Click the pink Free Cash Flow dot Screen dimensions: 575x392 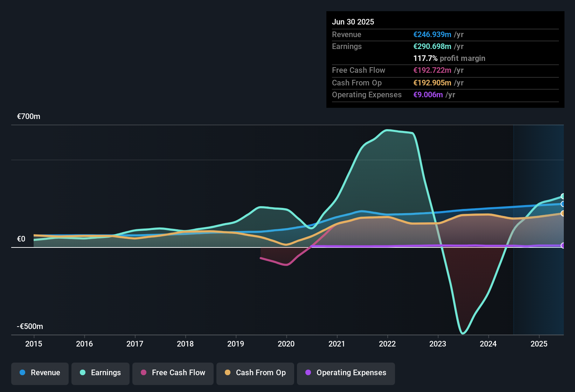coord(144,373)
